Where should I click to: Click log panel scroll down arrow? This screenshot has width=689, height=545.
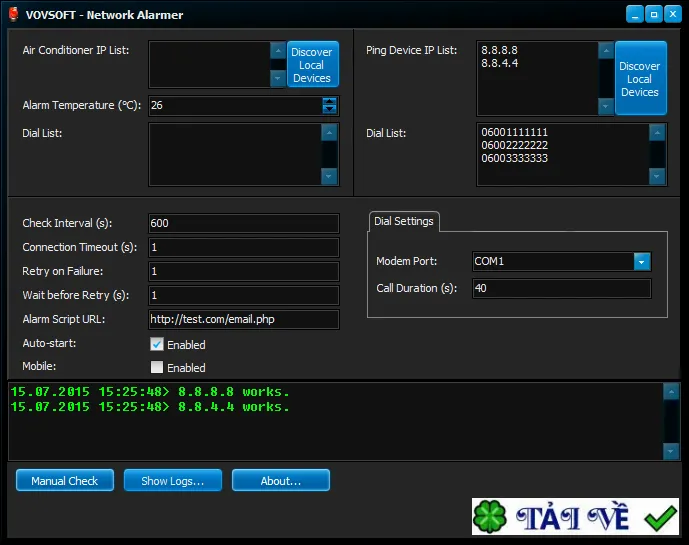(x=671, y=451)
